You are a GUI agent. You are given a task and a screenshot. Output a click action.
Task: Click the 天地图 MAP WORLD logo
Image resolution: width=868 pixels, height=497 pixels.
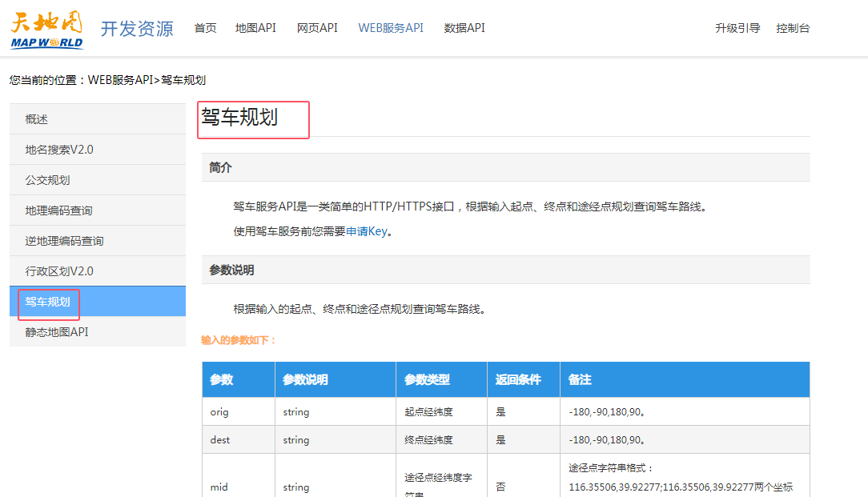point(47,30)
